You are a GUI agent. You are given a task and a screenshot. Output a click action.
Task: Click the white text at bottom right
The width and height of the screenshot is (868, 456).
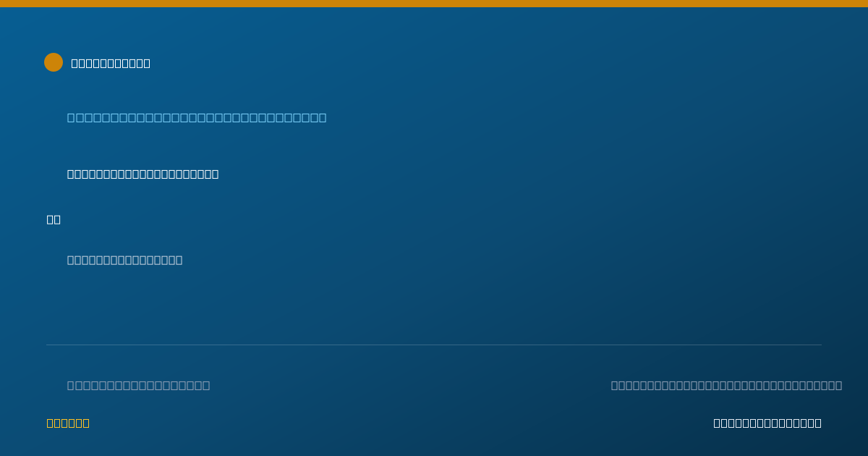767,423
